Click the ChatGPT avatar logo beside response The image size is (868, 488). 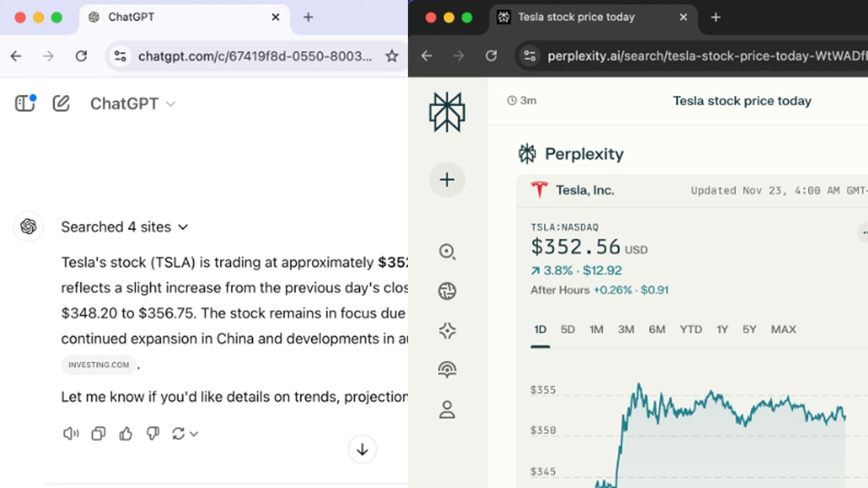pos(28,226)
